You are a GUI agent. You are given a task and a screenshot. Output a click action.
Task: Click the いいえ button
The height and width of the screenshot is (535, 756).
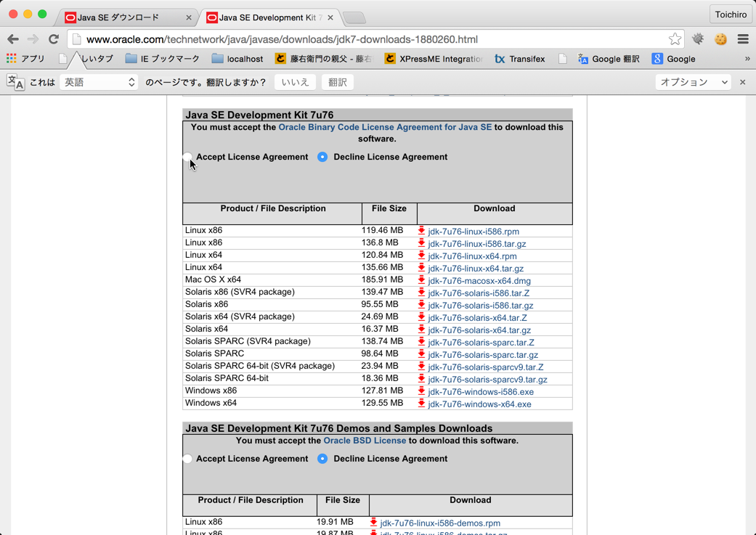(x=295, y=83)
